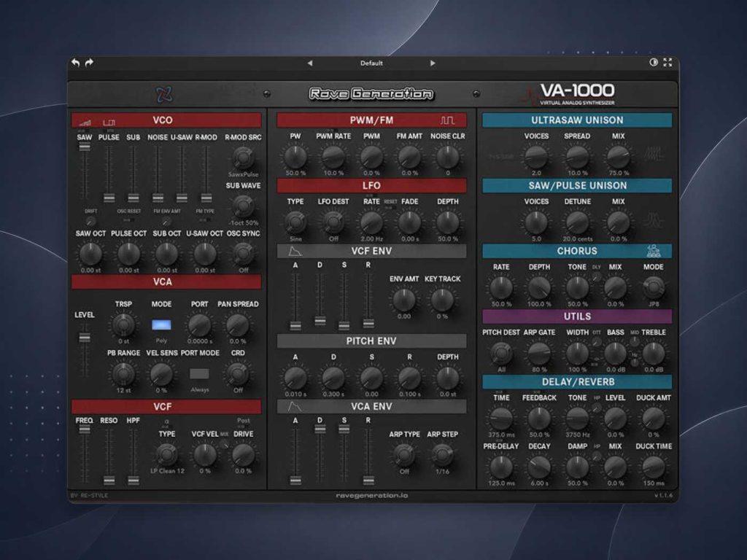Toggle the PORT MODE Always button
Viewport: 747px width, 560px height.
click(199, 373)
